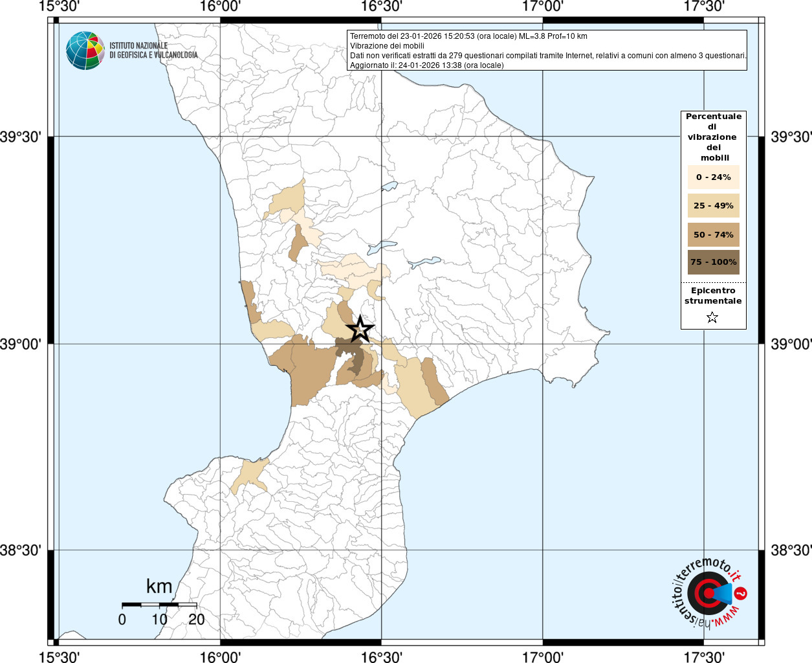
Task: Click the right axis label 39°30'
Action: point(791,137)
